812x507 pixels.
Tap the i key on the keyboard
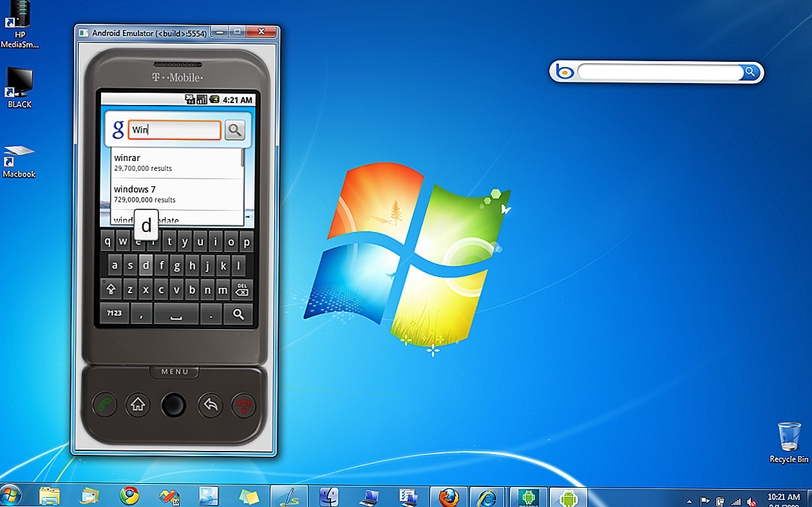click(x=216, y=242)
